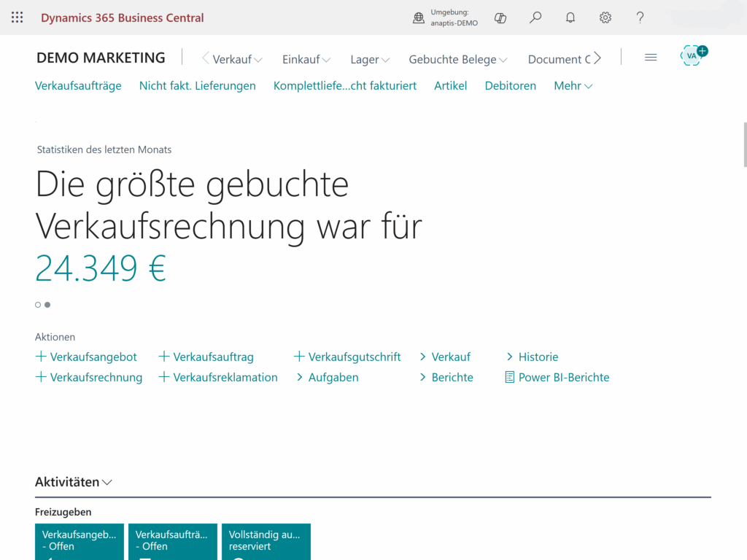The image size is (747, 560).
Task: Open Copilot using the Dynamics 365 icon
Action: coord(500,17)
